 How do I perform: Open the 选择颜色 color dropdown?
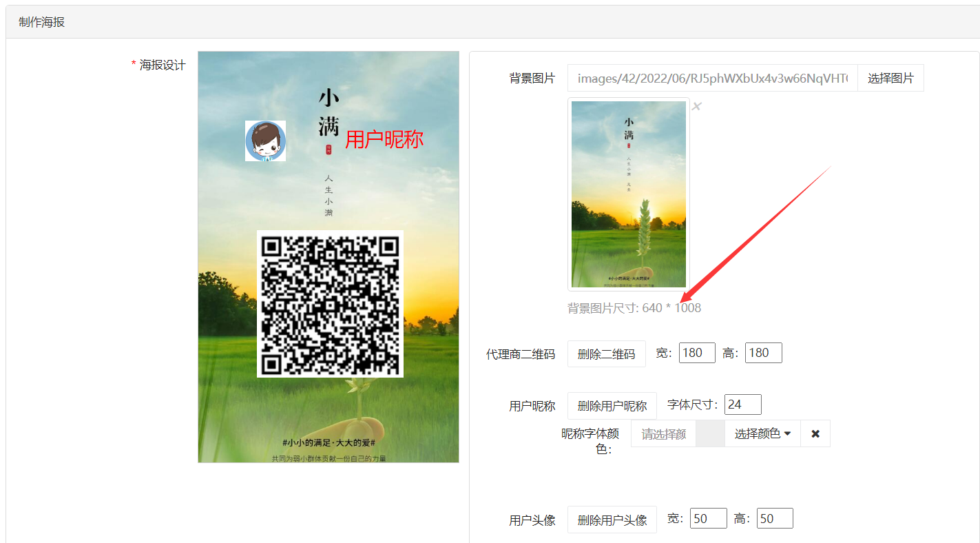pyautogui.click(x=762, y=433)
